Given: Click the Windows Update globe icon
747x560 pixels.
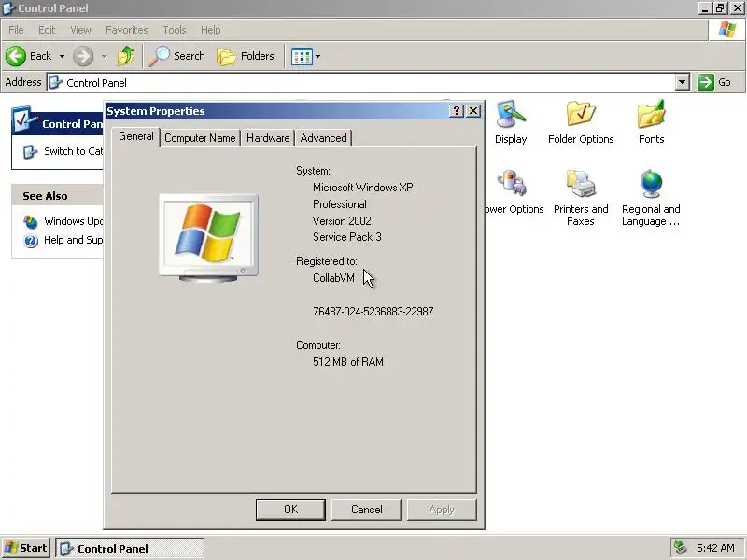Looking at the screenshot, I should (x=31, y=222).
